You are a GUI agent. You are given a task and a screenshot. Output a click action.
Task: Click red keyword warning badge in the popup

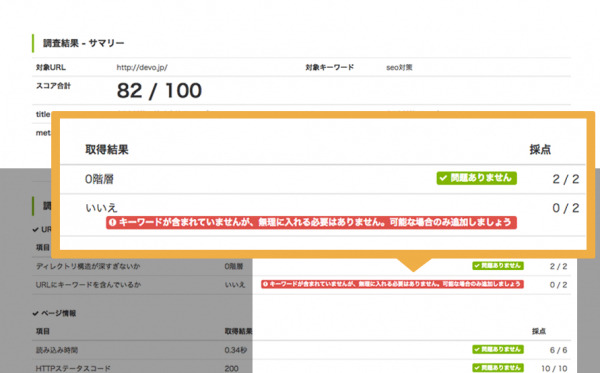tap(311, 223)
